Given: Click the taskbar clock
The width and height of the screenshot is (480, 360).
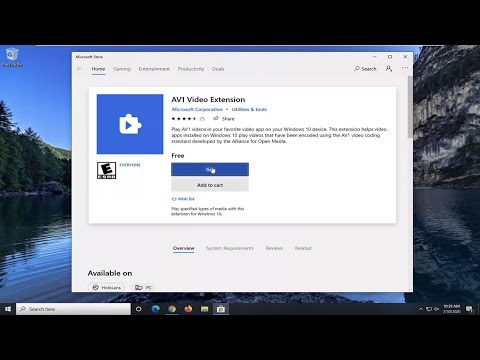Looking at the screenshot, I should coord(452,309).
